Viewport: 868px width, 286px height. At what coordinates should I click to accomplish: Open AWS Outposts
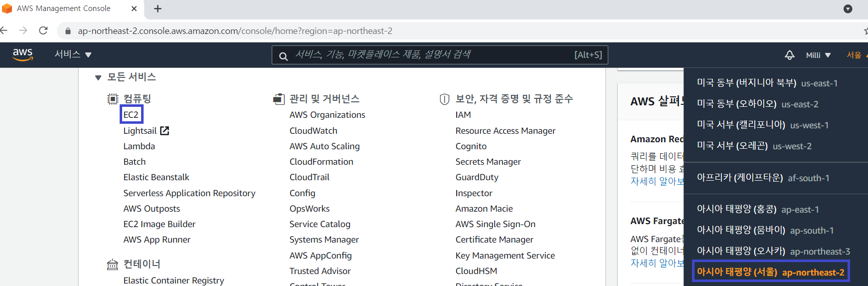(152, 209)
